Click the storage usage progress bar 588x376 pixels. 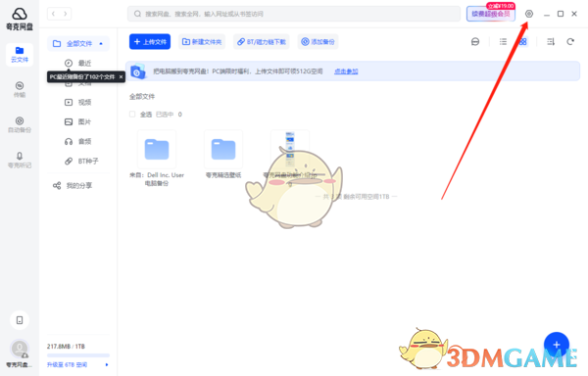[x=78, y=355]
